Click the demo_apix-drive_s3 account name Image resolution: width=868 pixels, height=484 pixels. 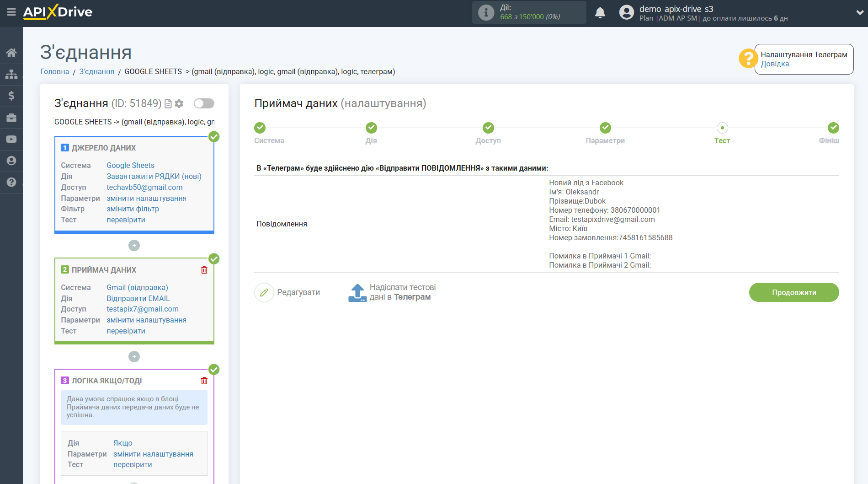676,9
